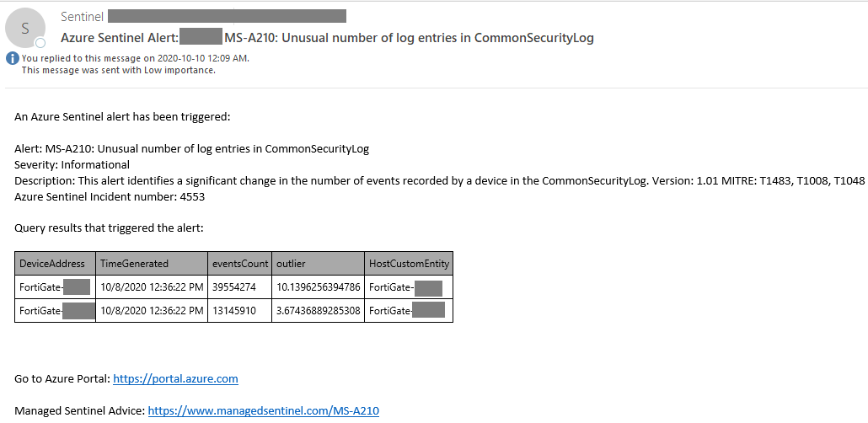Click the blue info icon beside reply notice

13,59
